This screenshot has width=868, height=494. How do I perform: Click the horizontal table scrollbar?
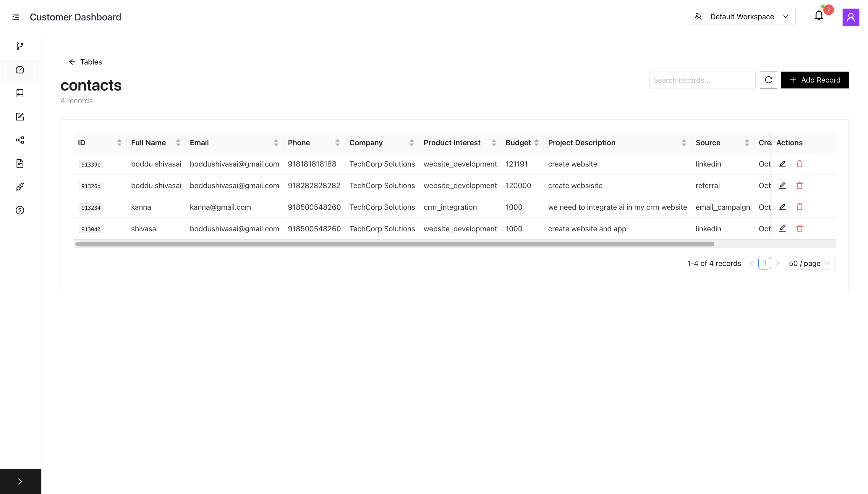(394, 244)
